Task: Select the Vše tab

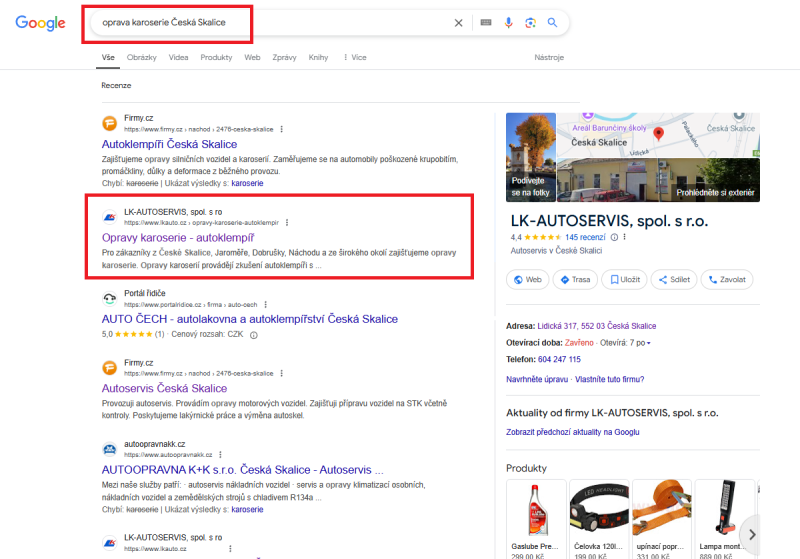Action: [108, 57]
